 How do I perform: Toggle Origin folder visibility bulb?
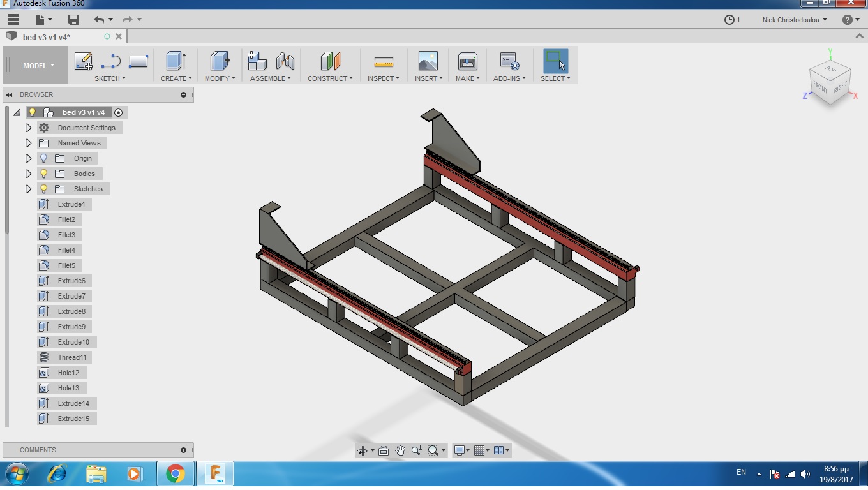[44, 158]
